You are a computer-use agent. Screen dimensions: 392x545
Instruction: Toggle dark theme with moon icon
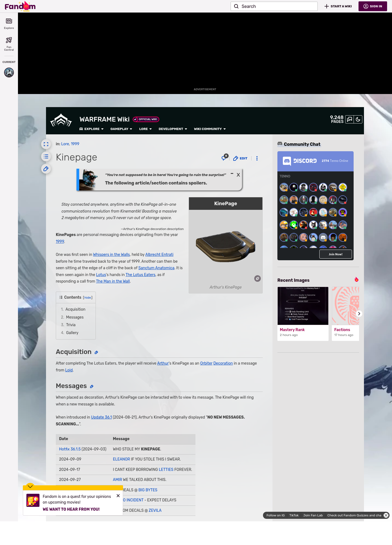point(358,119)
